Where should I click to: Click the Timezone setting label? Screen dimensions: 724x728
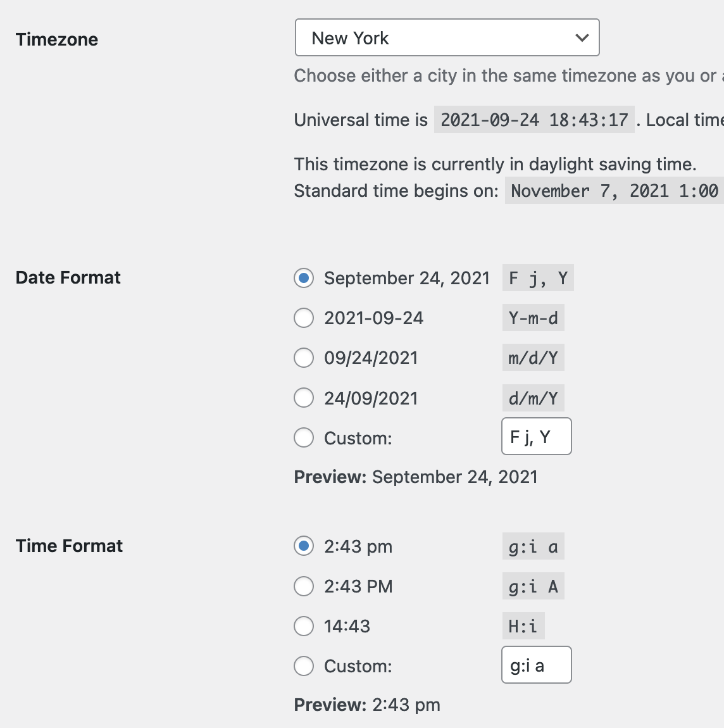click(x=57, y=39)
